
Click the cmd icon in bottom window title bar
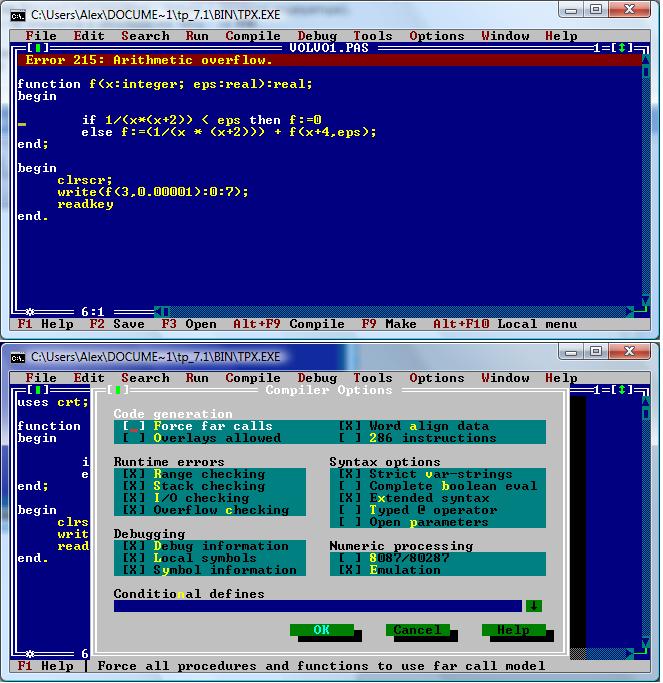[17, 356]
